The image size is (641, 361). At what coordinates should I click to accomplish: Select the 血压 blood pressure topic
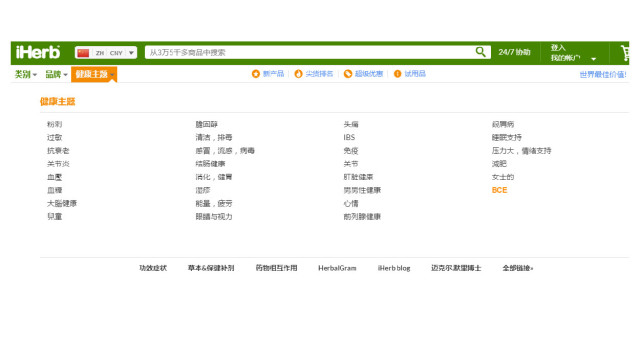[54, 177]
